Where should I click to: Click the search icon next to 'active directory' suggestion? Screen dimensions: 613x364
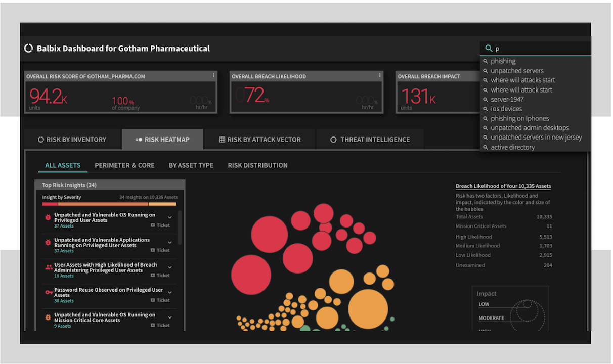coord(486,148)
